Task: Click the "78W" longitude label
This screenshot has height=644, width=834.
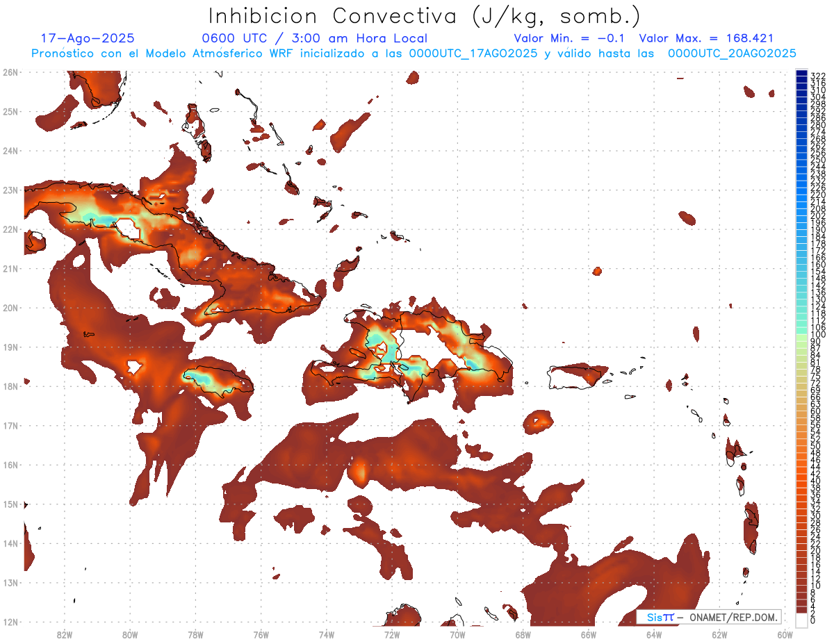Action: [195, 634]
